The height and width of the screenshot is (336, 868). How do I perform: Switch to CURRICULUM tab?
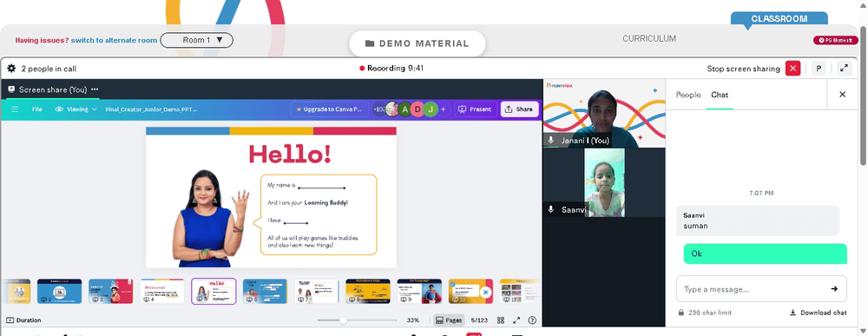pos(649,39)
